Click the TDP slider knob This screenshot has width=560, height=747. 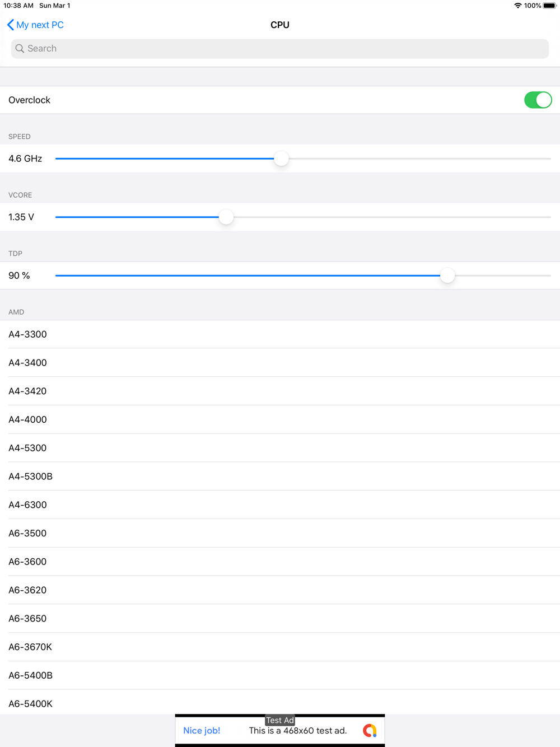[x=447, y=276]
